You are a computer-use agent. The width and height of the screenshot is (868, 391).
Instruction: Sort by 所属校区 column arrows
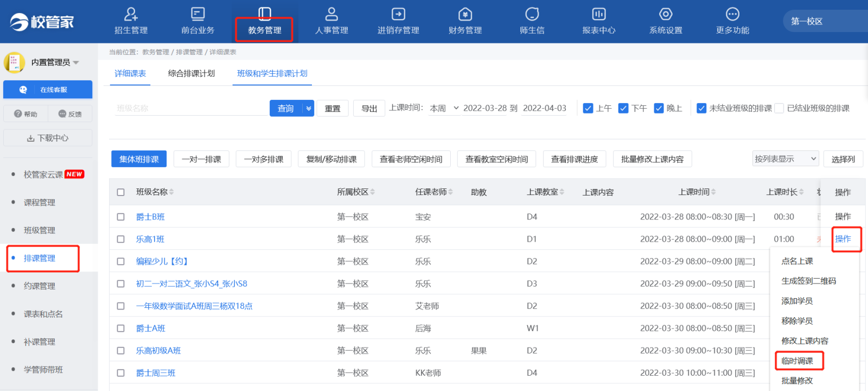(372, 192)
